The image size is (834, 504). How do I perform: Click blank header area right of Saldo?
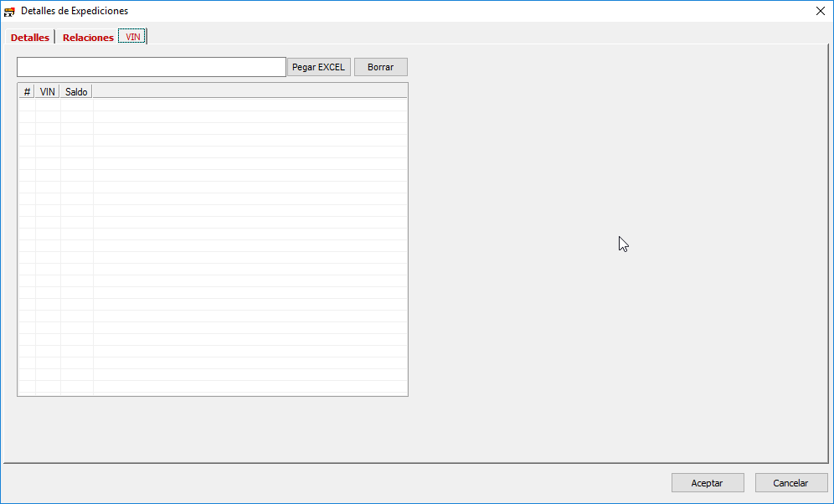coord(250,91)
